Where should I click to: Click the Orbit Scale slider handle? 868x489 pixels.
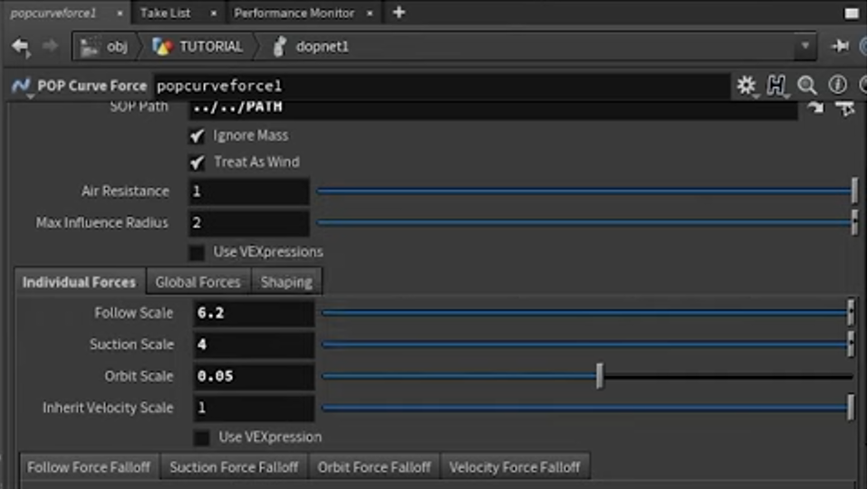(600, 376)
